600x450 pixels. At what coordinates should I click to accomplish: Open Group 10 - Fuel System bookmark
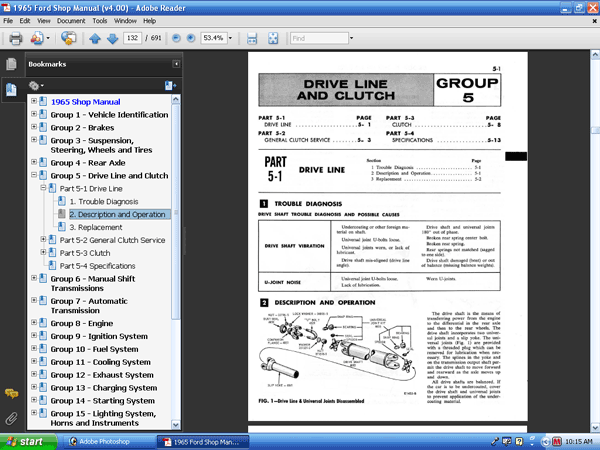[95, 349]
